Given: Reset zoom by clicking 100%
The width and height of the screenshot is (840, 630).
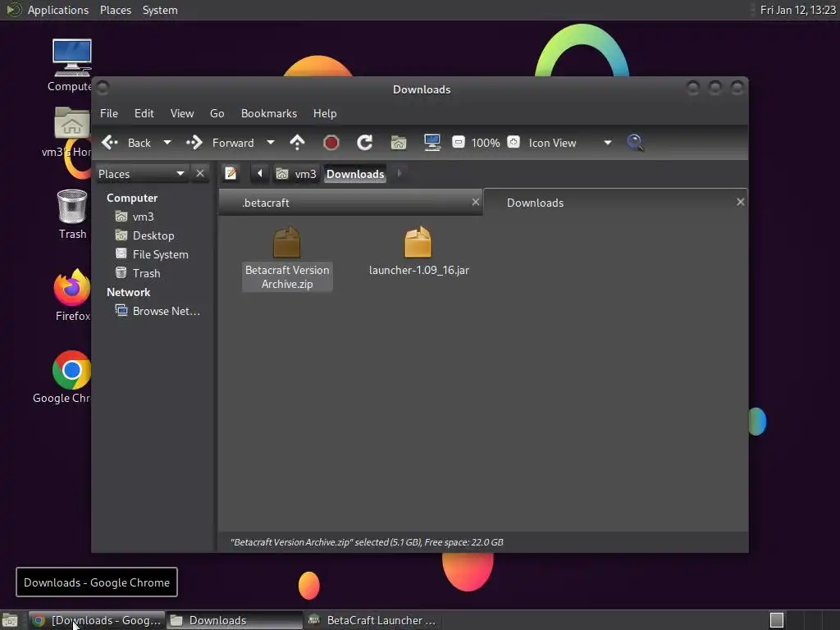Looking at the screenshot, I should 486,143.
